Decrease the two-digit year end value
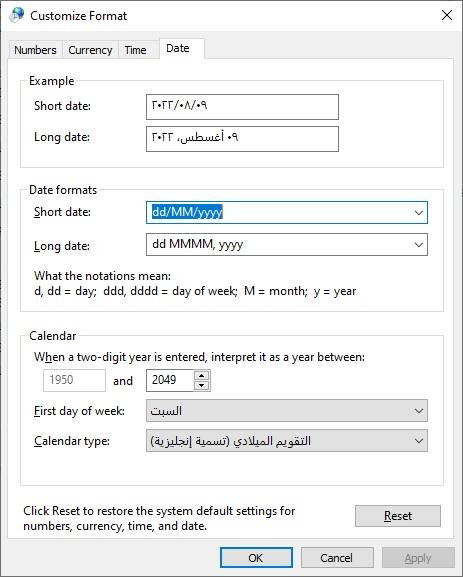The image size is (463, 577). click(x=201, y=385)
